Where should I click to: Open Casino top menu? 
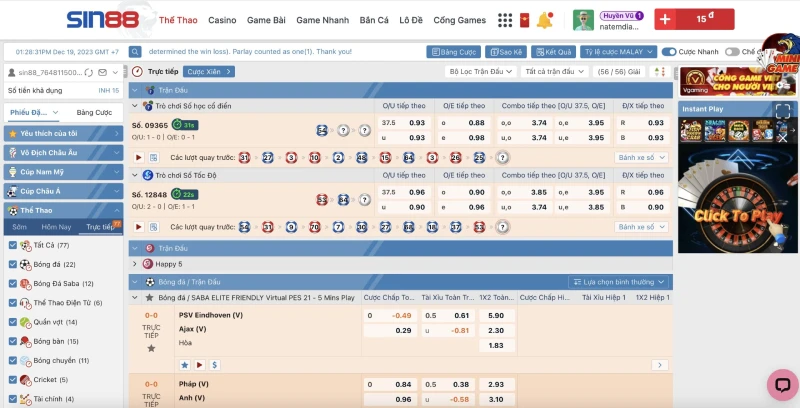[222, 20]
